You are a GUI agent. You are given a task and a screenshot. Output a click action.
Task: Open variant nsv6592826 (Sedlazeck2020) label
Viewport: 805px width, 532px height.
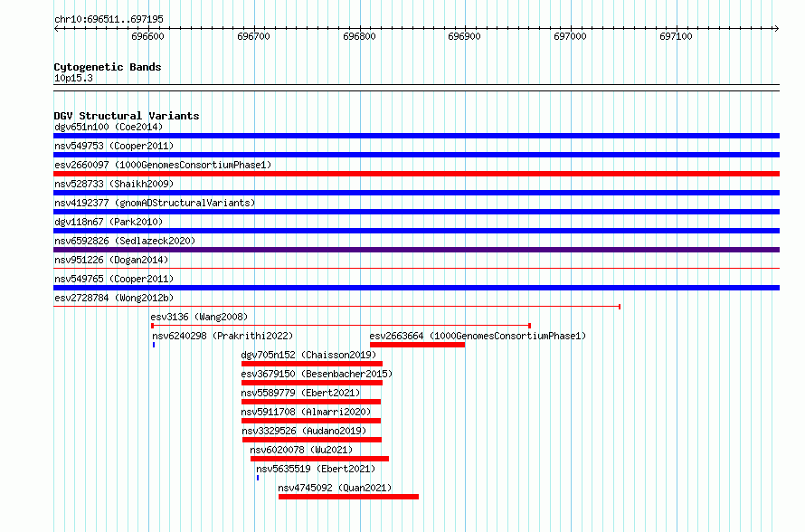click(x=125, y=241)
